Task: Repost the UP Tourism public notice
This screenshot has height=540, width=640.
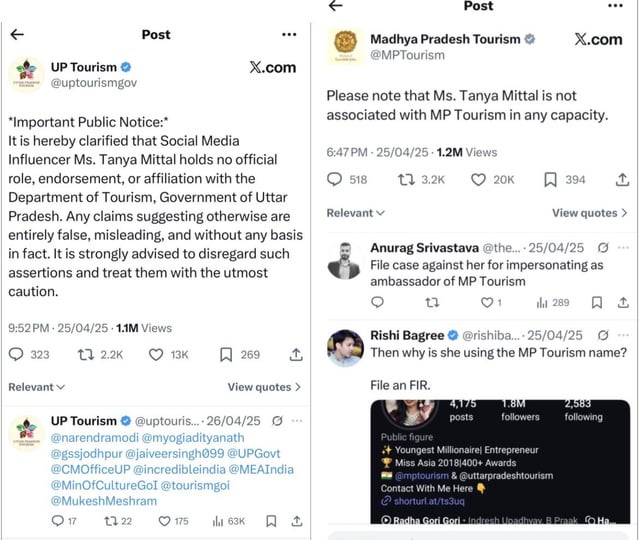Action: click(x=86, y=354)
